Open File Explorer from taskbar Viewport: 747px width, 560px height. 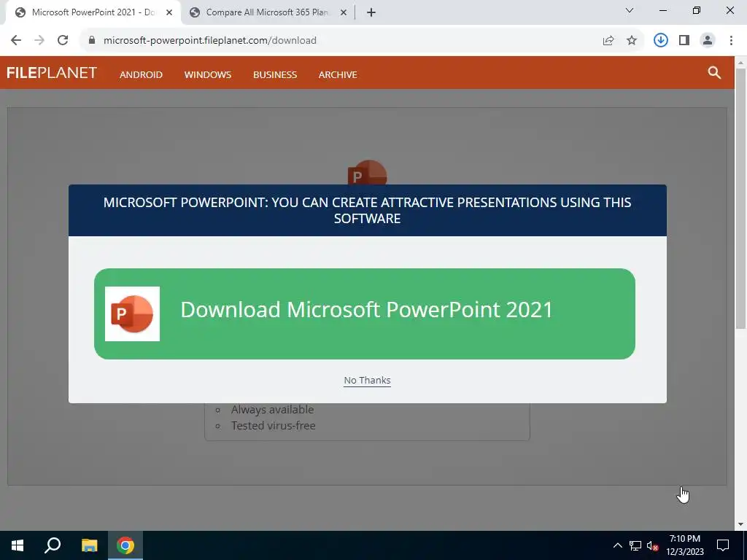[89, 545]
